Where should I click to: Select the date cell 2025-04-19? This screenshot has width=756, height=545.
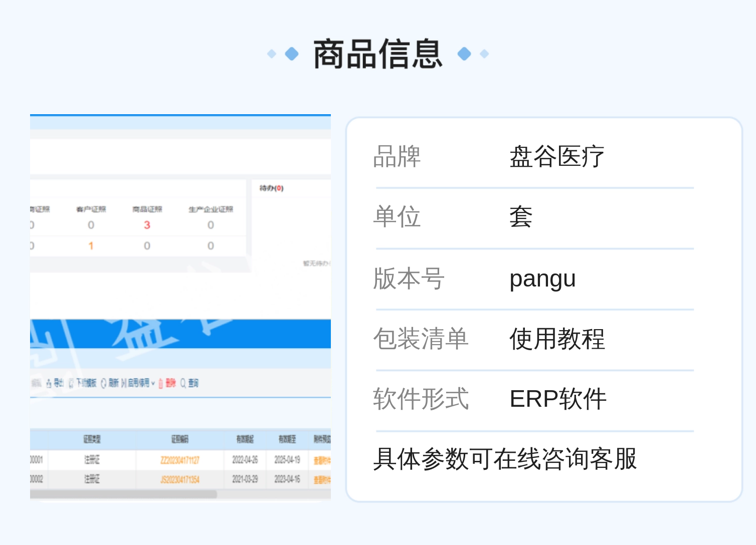(x=287, y=460)
